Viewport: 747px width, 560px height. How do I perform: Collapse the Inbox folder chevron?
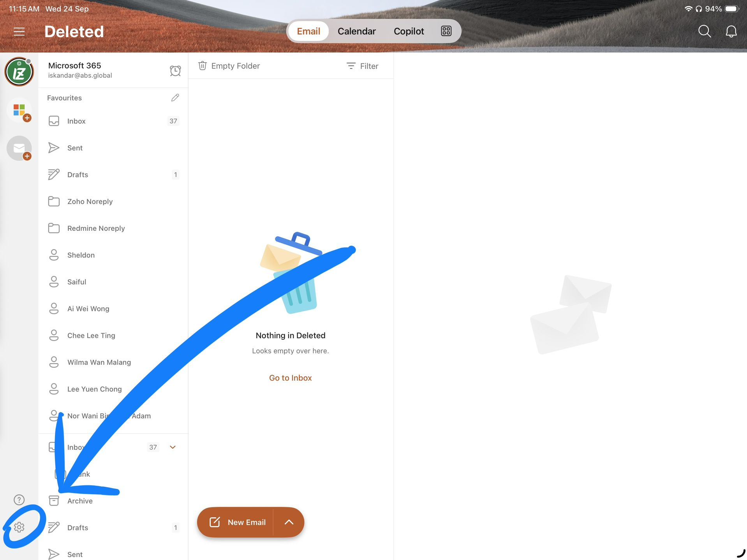coord(173,447)
